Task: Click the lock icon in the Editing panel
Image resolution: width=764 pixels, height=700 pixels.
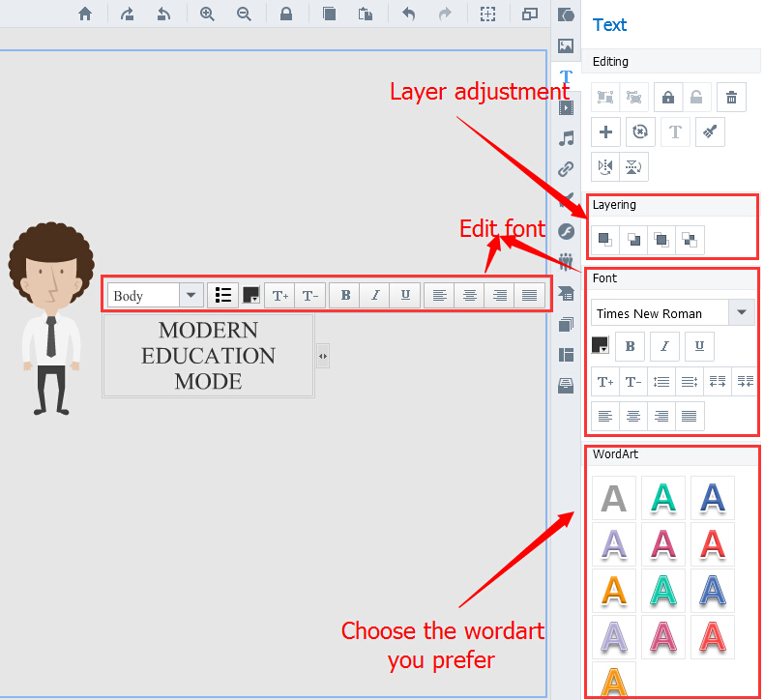Action: coord(668,97)
